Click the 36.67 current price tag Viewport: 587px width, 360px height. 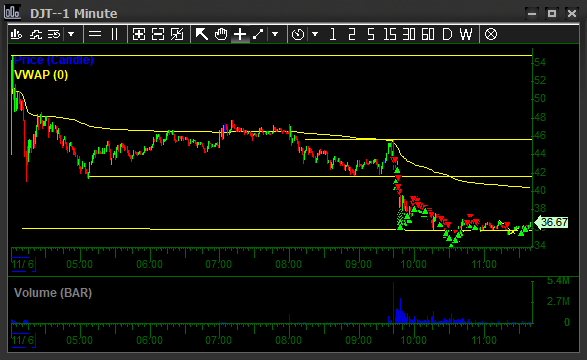pyautogui.click(x=552, y=222)
